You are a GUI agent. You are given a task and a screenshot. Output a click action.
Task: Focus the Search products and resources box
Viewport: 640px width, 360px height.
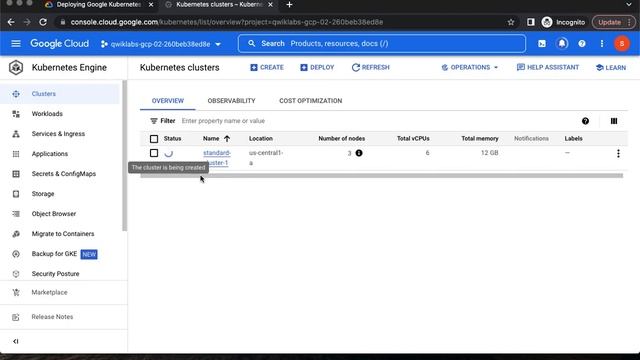point(382,44)
